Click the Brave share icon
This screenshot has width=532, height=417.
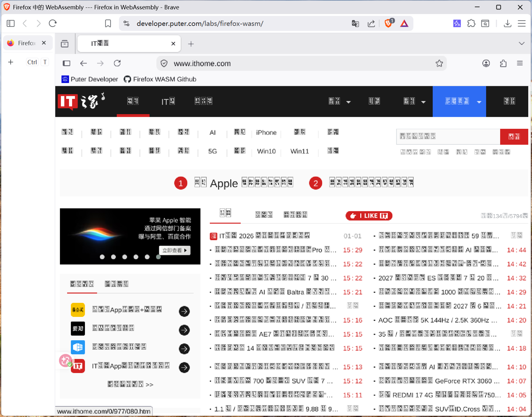[371, 24]
